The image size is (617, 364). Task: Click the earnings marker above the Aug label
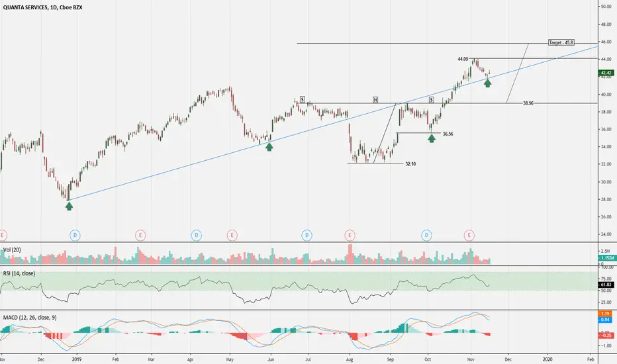350,236
